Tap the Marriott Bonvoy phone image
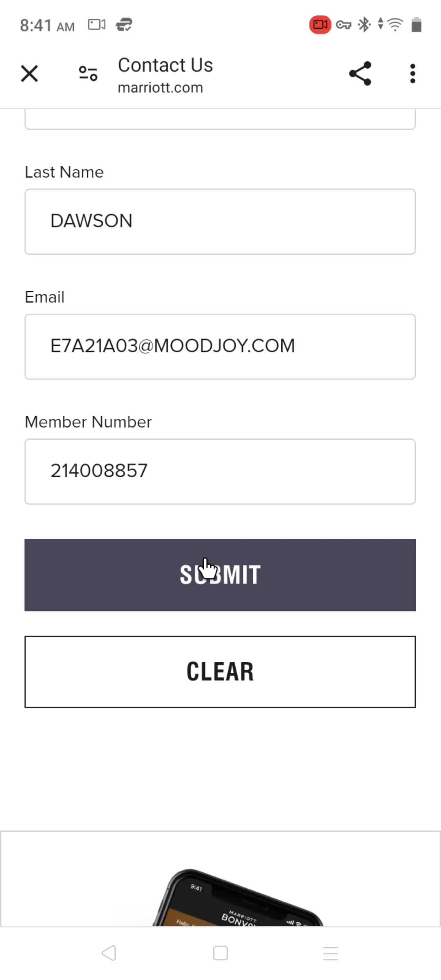This screenshot has height=980, width=441. 238,898
